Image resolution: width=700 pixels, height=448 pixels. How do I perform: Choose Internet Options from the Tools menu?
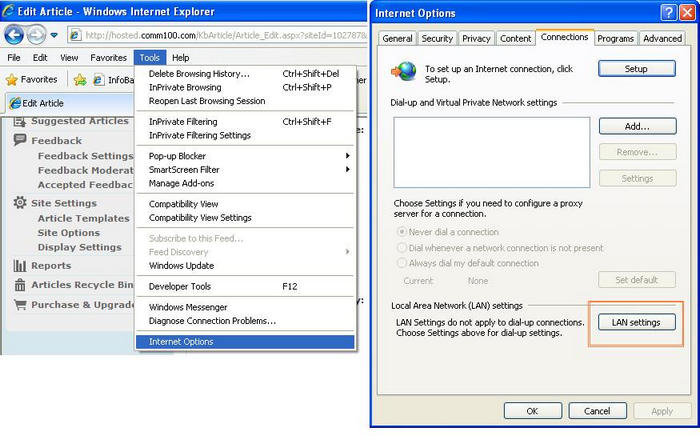tap(180, 342)
